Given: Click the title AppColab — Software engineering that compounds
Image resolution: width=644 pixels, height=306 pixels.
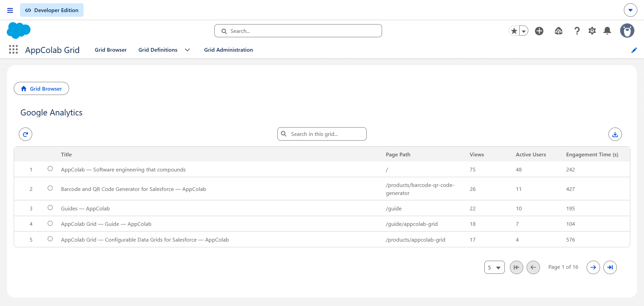Looking at the screenshot, I should point(123,170).
